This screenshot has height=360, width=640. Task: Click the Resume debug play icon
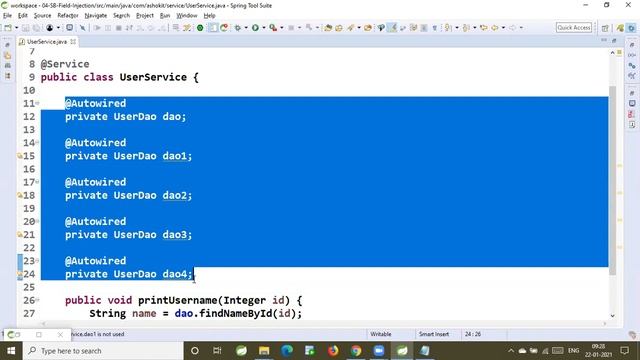click(97, 28)
